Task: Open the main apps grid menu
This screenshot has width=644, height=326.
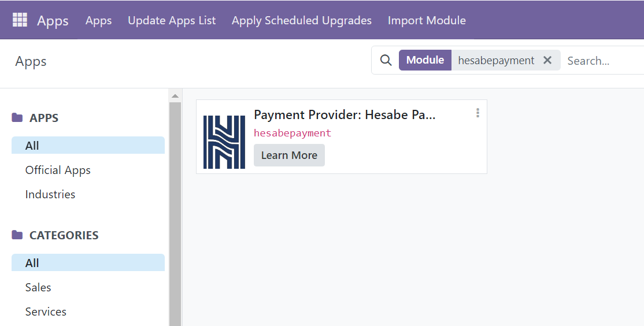Action: point(20,20)
